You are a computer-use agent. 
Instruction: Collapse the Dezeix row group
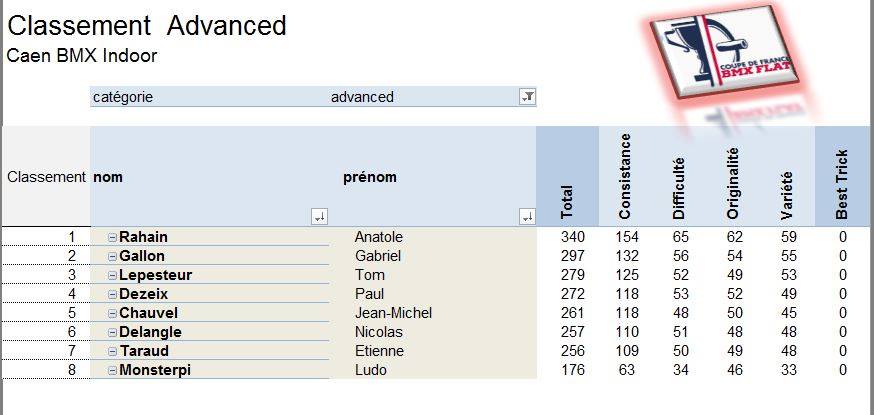113,294
